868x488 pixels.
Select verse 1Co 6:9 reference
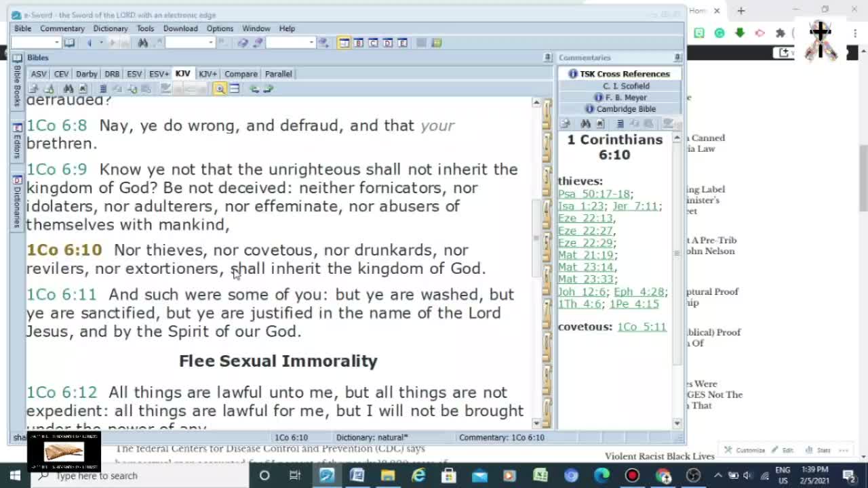click(x=57, y=169)
